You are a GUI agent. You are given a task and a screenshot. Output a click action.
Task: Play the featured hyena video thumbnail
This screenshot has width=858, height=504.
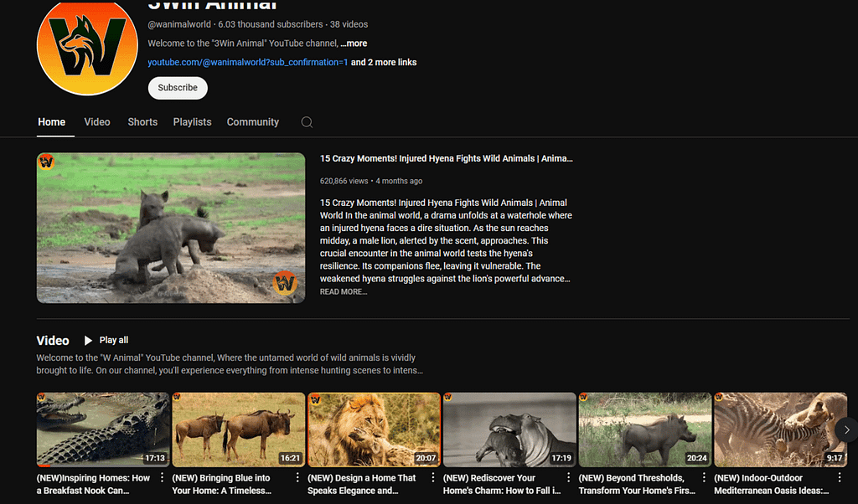[x=171, y=228]
